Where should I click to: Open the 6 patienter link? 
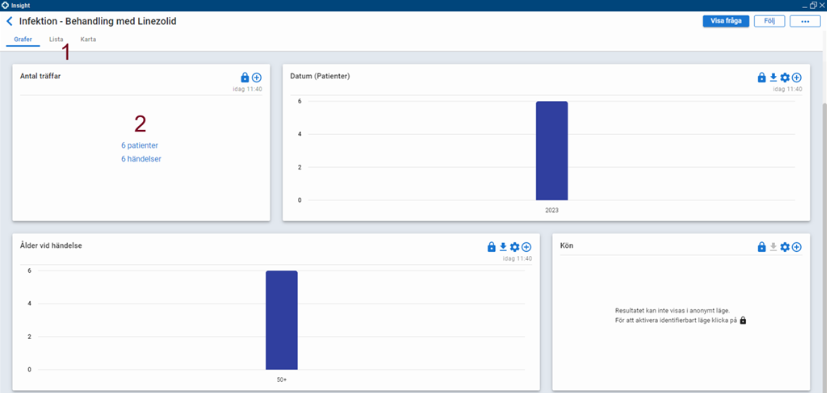pyautogui.click(x=140, y=146)
